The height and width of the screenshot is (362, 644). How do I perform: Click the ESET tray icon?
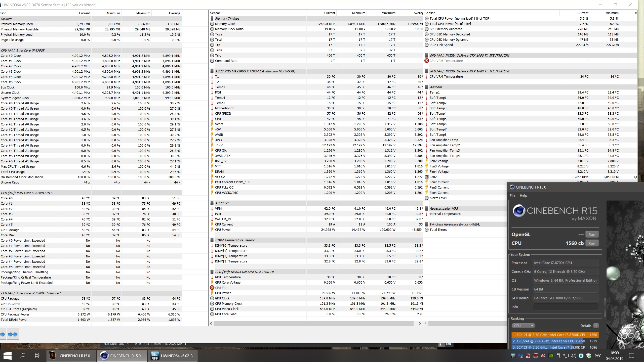tap(581, 356)
